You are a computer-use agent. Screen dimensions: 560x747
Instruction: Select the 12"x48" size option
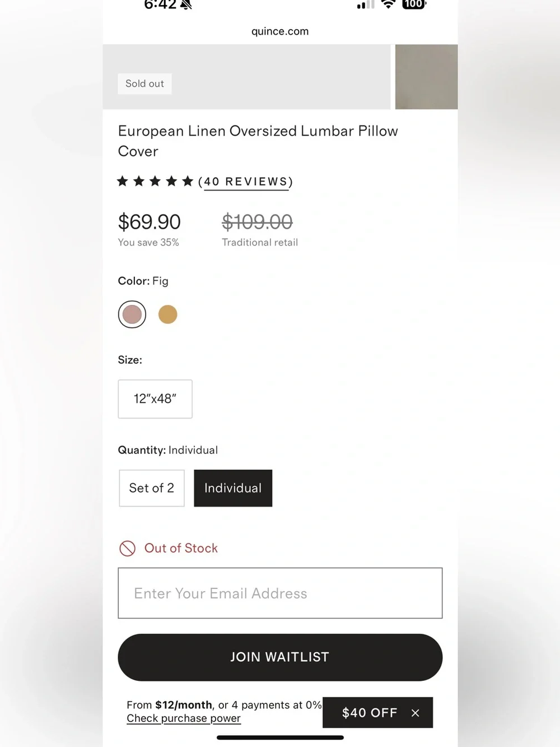[x=155, y=399]
